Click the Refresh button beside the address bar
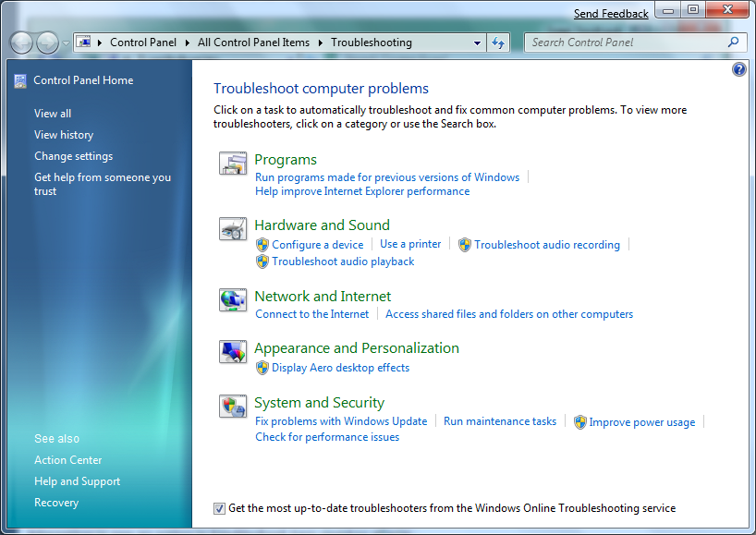This screenshot has height=535, width=756. [x=498, y=43]
